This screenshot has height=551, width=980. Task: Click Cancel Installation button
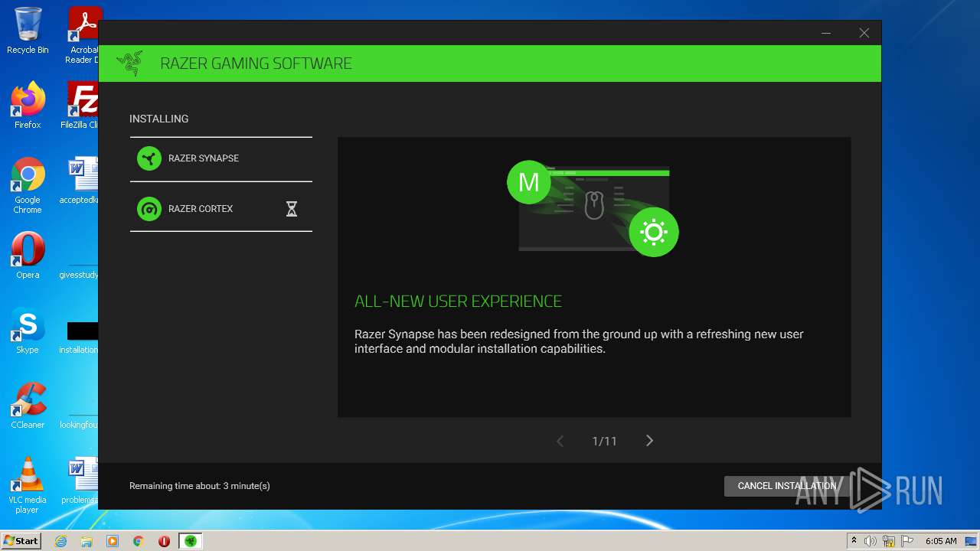point(787,486)
